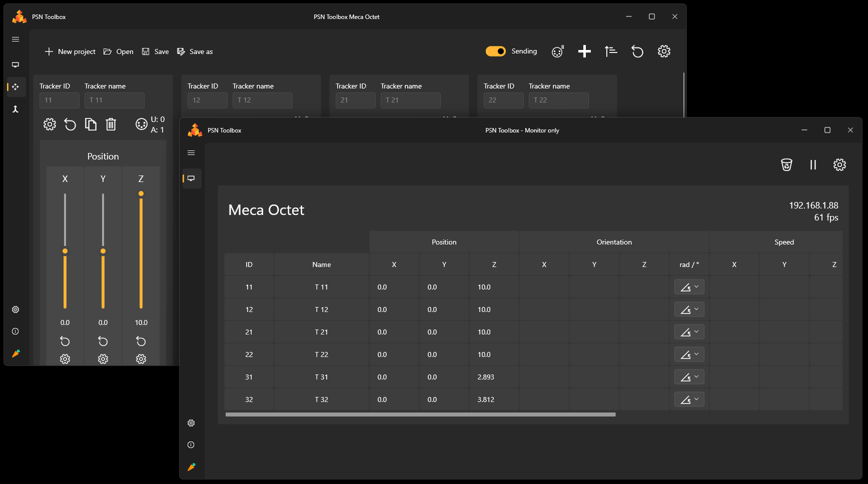
Task: Click the sort trackers icon in toolbar
Action: (x=611, y=51)
